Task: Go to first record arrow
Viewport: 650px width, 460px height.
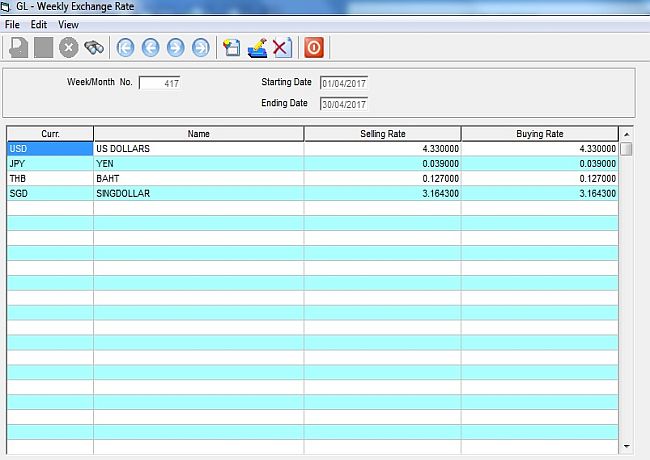Action: [x=125, y=47]
